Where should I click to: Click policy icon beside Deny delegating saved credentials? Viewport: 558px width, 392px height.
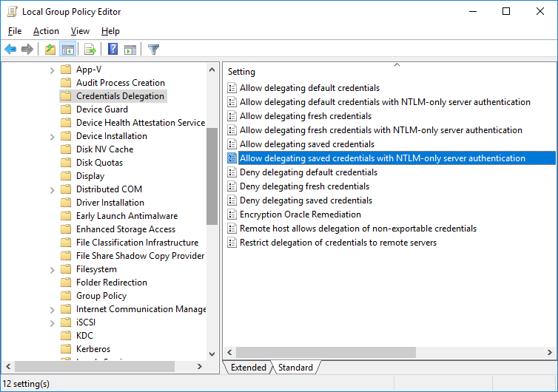pos(232,200)
